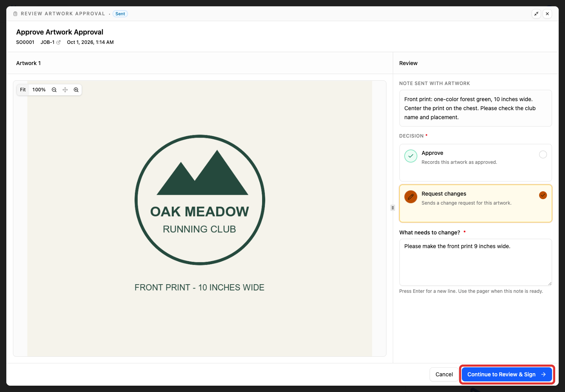Open the JOB-1 external link icon
565x392 pixels.
click(x=58, y=42)
